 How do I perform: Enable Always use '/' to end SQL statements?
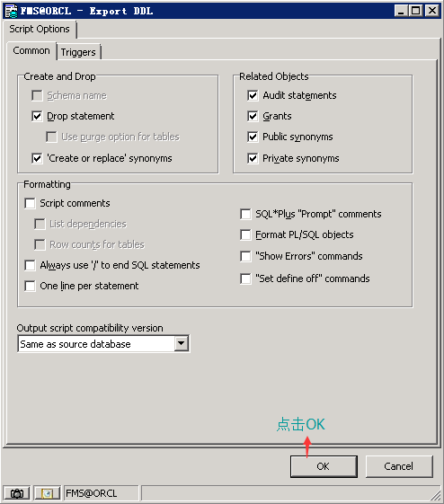click(x=30, y=265)
